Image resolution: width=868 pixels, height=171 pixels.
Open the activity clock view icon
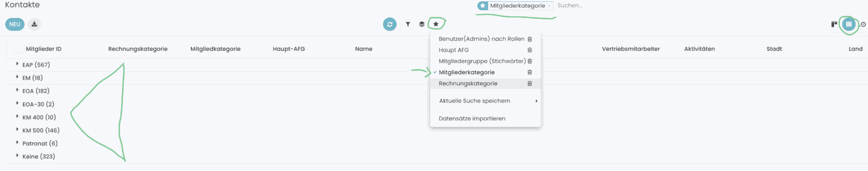[863, 24]
